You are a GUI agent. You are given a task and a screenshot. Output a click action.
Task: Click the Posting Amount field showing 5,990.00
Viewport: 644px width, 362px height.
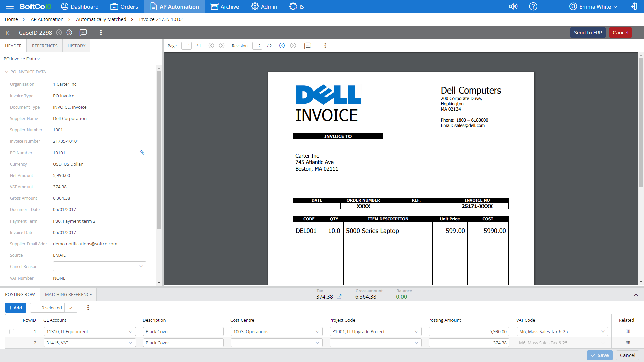tap(469, 331)
